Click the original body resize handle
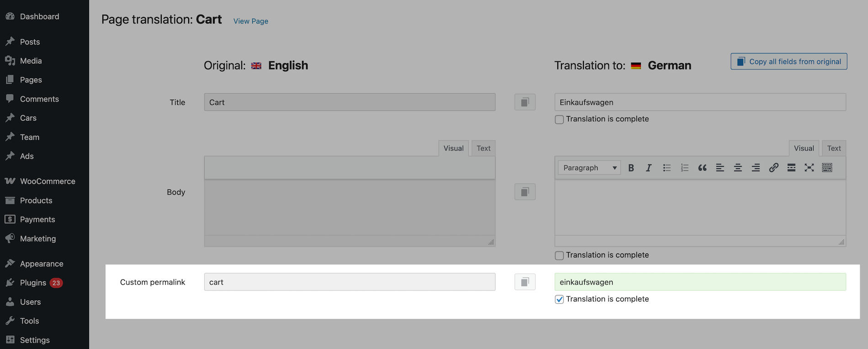 491,242
